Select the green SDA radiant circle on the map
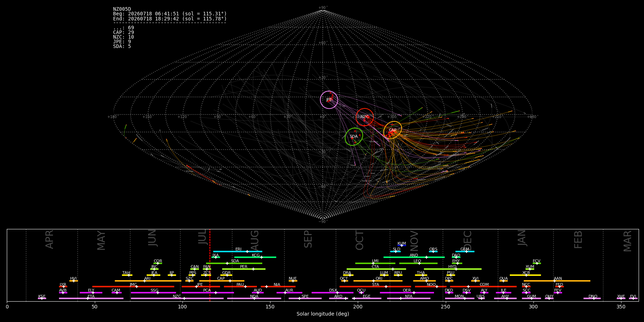This screenshot has height=322, width=644. (x=354, y=137)
